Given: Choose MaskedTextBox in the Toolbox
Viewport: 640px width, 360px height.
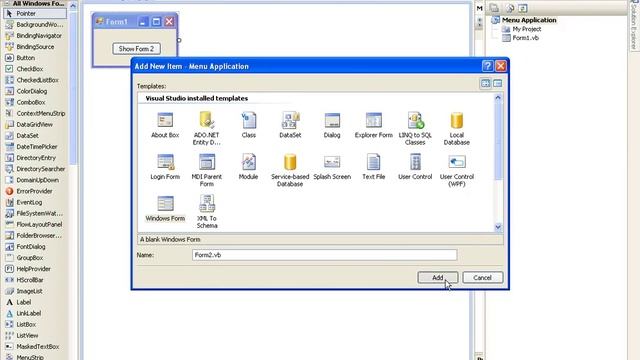Looking at the screenshot, I should tap(35, 347).
